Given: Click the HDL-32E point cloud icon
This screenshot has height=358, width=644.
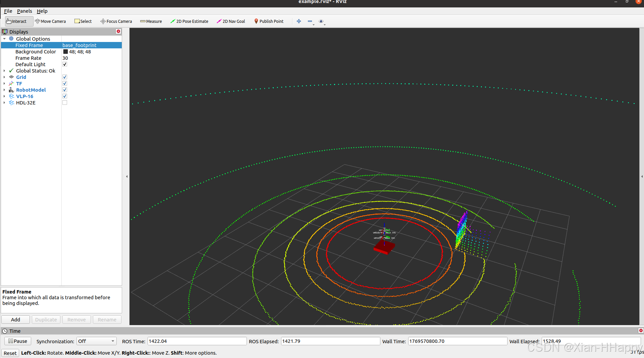Looking at the screenshot, I should [11, 102].
